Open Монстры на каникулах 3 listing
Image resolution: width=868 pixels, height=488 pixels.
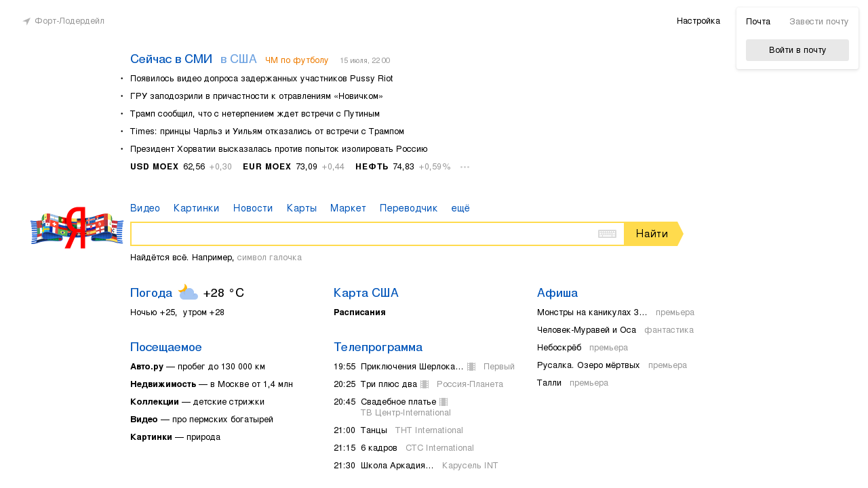coord(592,312)
